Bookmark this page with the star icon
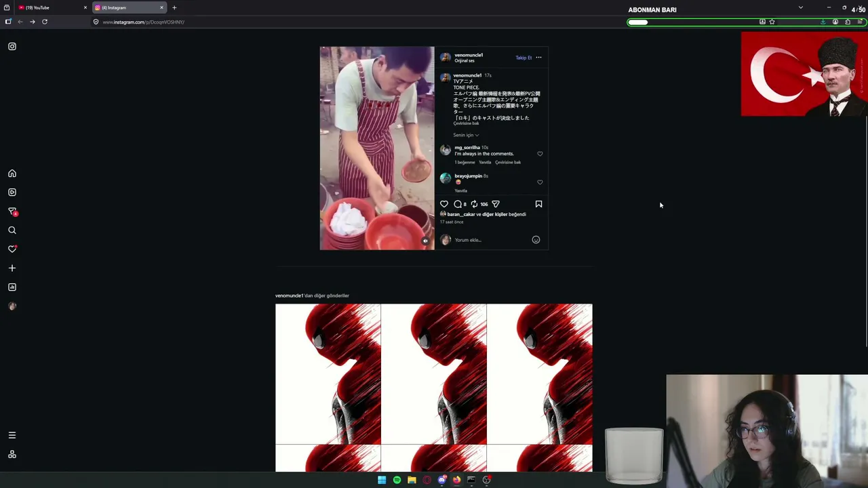 click(x=772, y=22)
